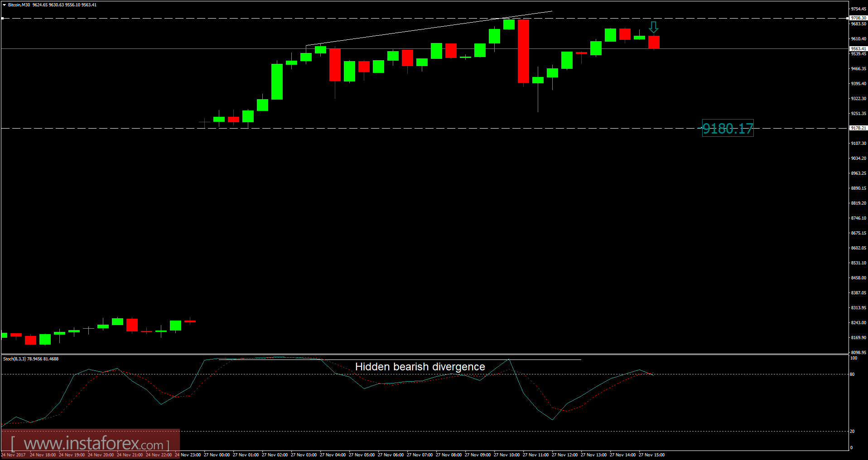Click the '27 Nov 03:00' time label
Viewport: 868px width, 460px height.
pos(304,455)
